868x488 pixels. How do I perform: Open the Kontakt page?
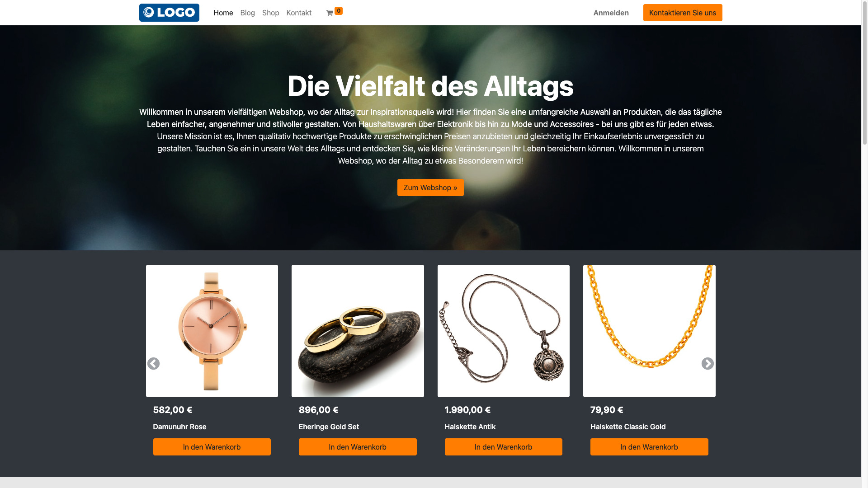tap(299, 13)
